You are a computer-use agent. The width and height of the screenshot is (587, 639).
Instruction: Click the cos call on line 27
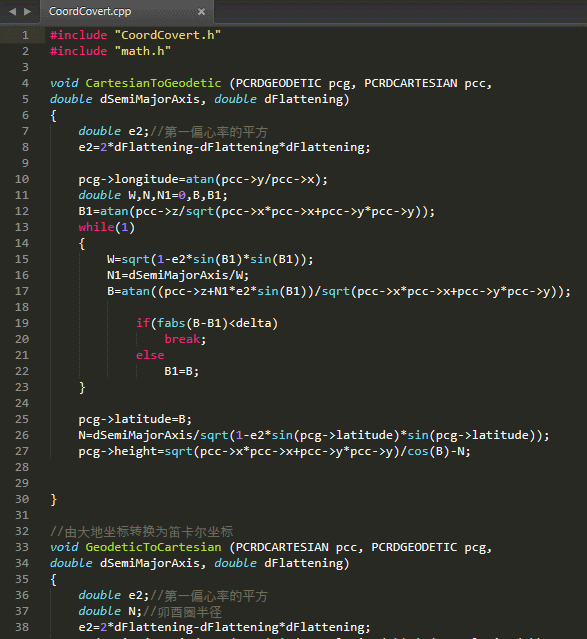[418, 451]
